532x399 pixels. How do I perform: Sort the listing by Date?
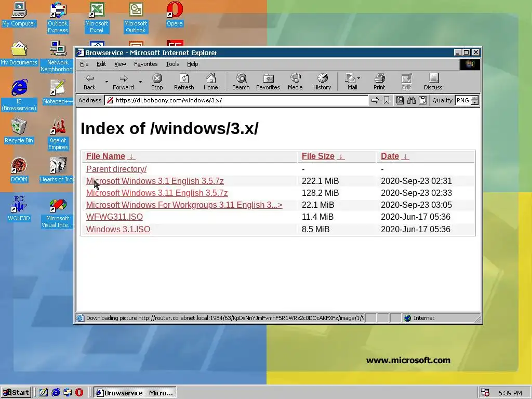395,156
